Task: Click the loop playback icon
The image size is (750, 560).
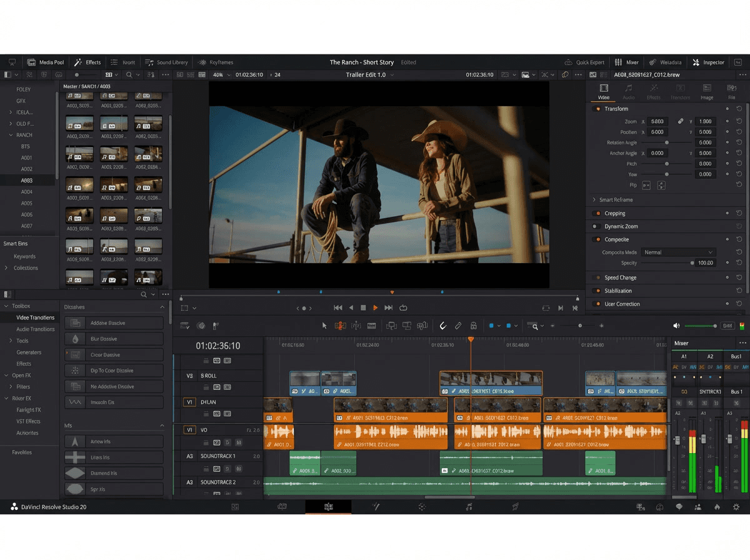Action: pyautogui.click(x=403, y=307)
